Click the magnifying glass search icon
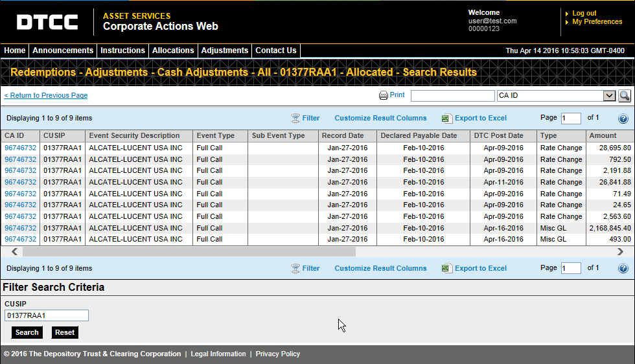Image resolution: width=635 pixels, height=364 pixels. (625, 96)
